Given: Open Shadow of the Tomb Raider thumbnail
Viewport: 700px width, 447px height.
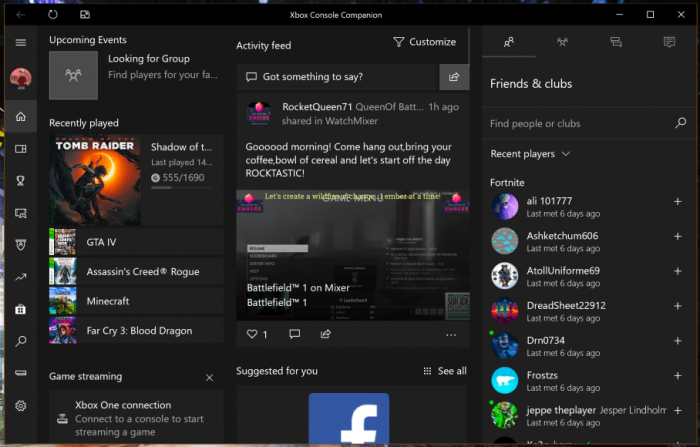Looking at the screenshot, I should click(x=95, y=182).
